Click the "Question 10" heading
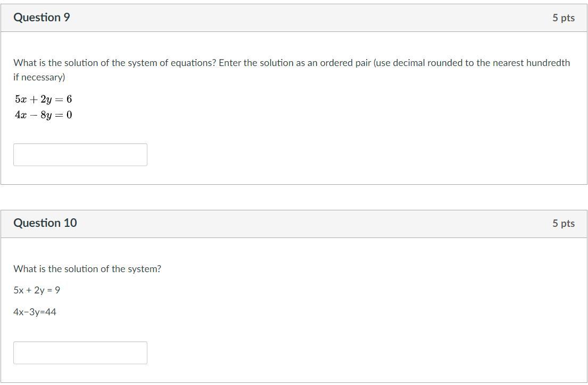The height and width of the screenshot is (385, 588). pyautogui.click(x=45, y=223)
